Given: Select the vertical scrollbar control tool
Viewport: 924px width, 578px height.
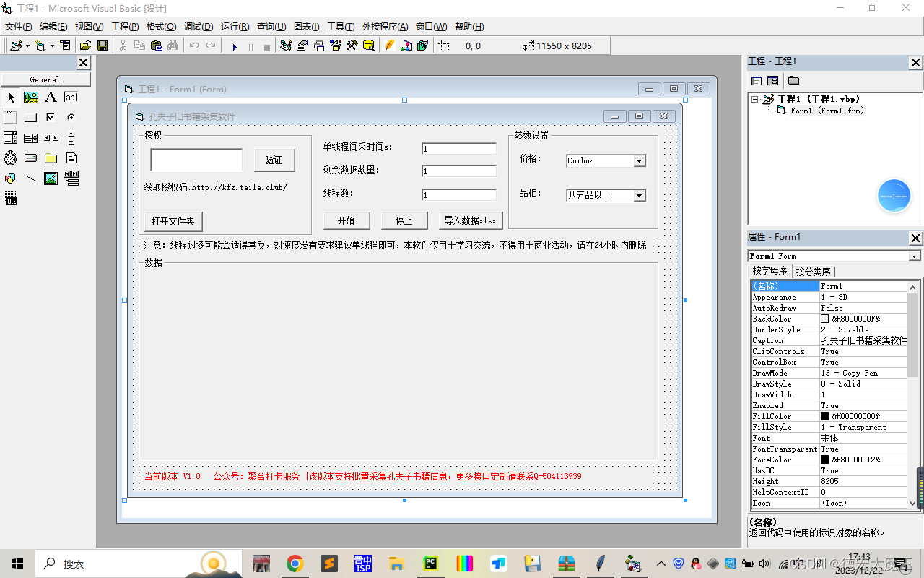Looking at the screenshot, I should 71,137.
